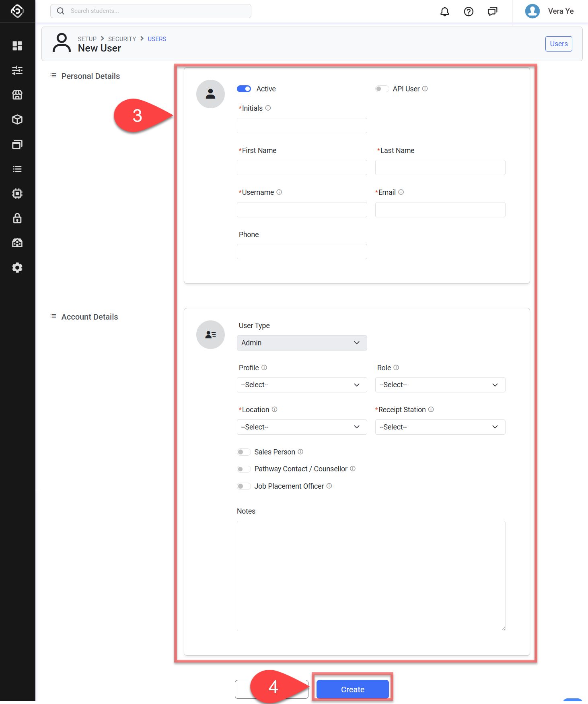Open the sliders tune icon in sidebar
Screen dimensions: 588x704
[17, 70]
